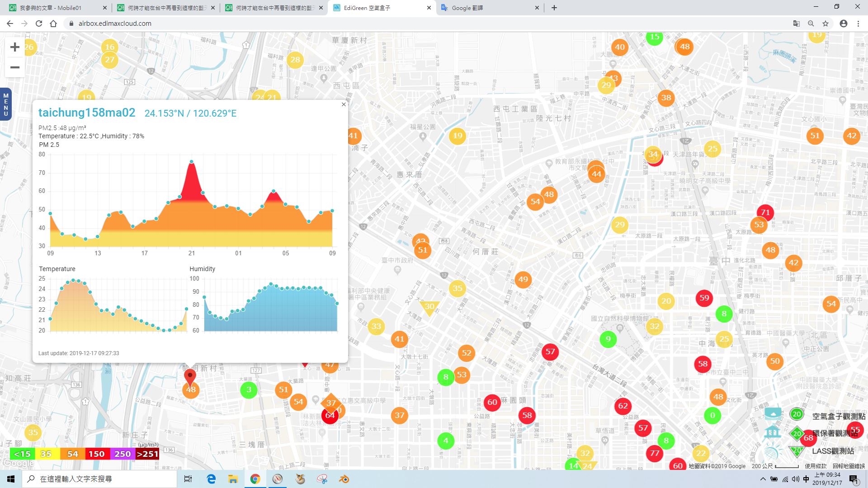868x488 pixels.
Task: Zoom in the map with plus button
Action: point(15,47)
